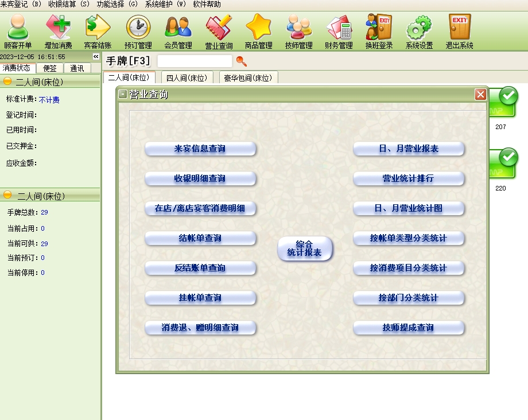Click the 增加消费 toolbar icon
Image resolution: width=528 pixels, height=420 pixels.
(58, 31)
